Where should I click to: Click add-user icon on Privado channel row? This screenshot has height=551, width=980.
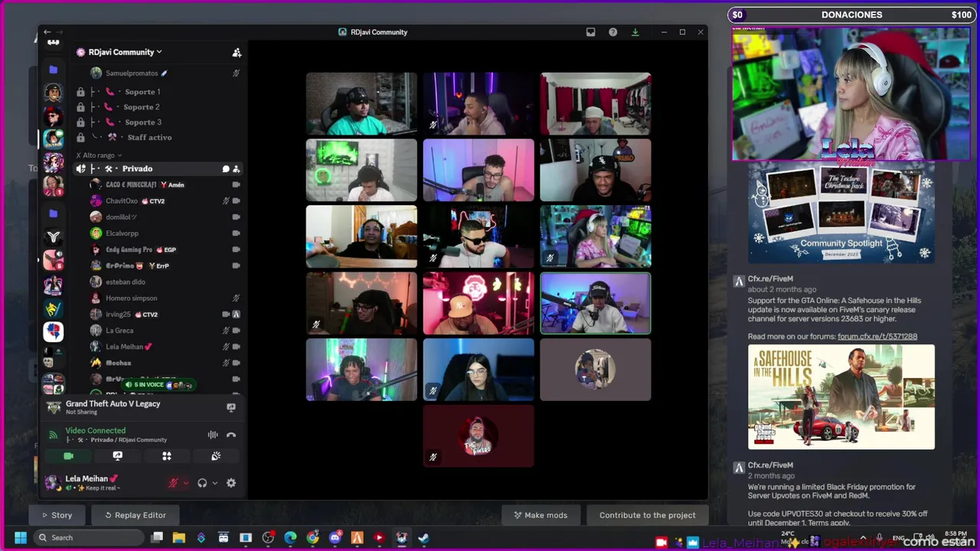tap(236, 168)
